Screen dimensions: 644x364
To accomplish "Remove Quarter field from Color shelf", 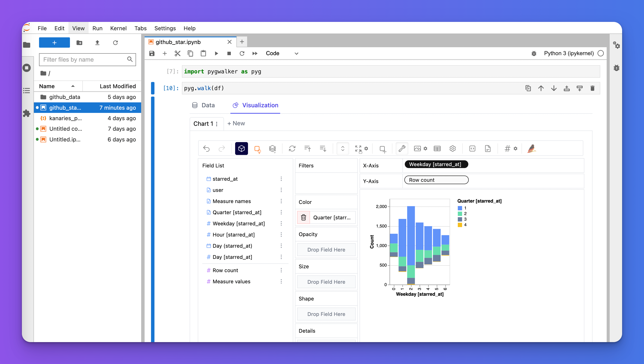I will click(303, 217).
